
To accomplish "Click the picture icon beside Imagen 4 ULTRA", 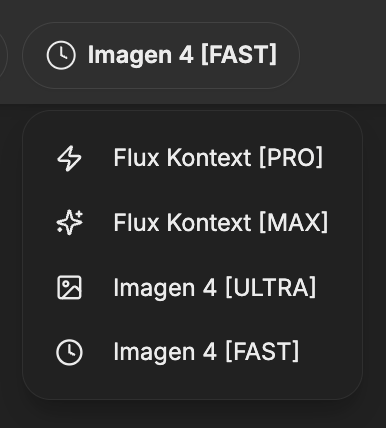I will 69,287.
